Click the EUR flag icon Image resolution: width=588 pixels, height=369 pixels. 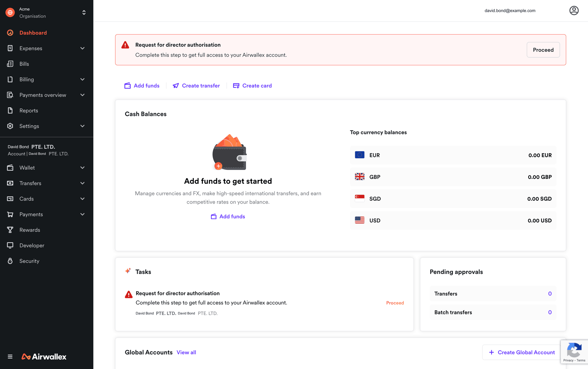(360, 155)
